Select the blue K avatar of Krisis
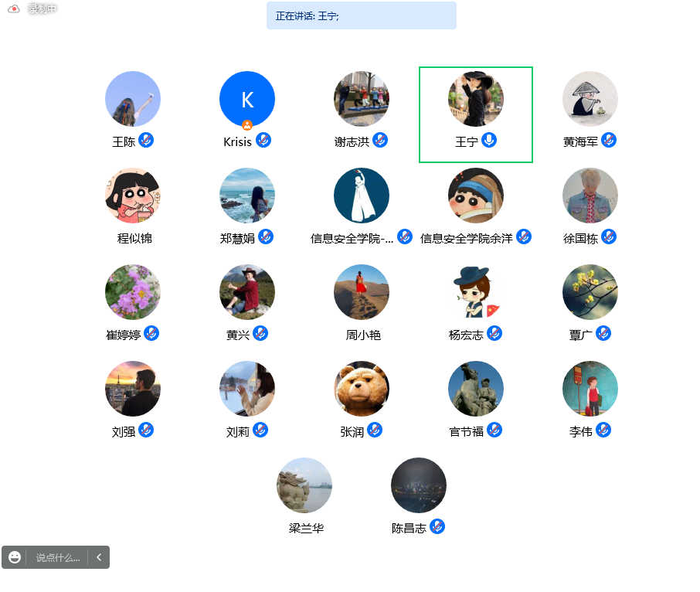The height and width of the screenshot is (592, 700). click(247, 99)
